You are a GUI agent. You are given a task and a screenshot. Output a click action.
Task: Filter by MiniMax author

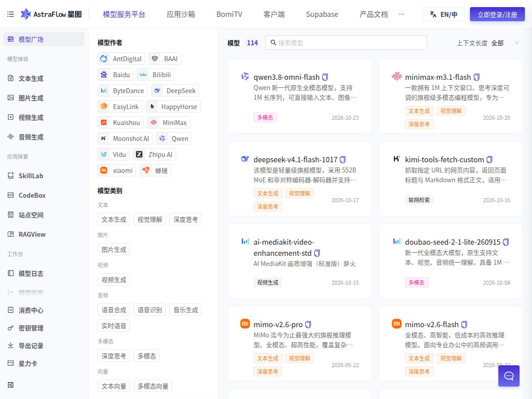click(x=168, y=122)
